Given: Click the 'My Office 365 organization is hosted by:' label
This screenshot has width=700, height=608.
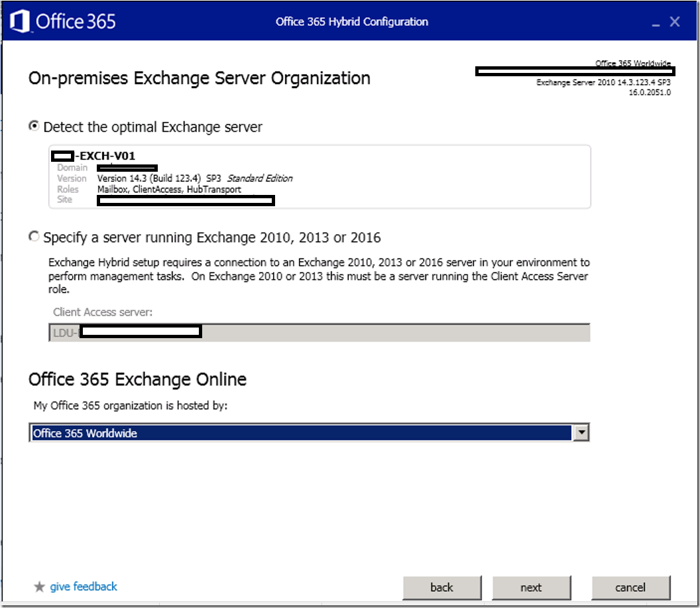Looking at the screenshot, I should [x=131, y=405].
